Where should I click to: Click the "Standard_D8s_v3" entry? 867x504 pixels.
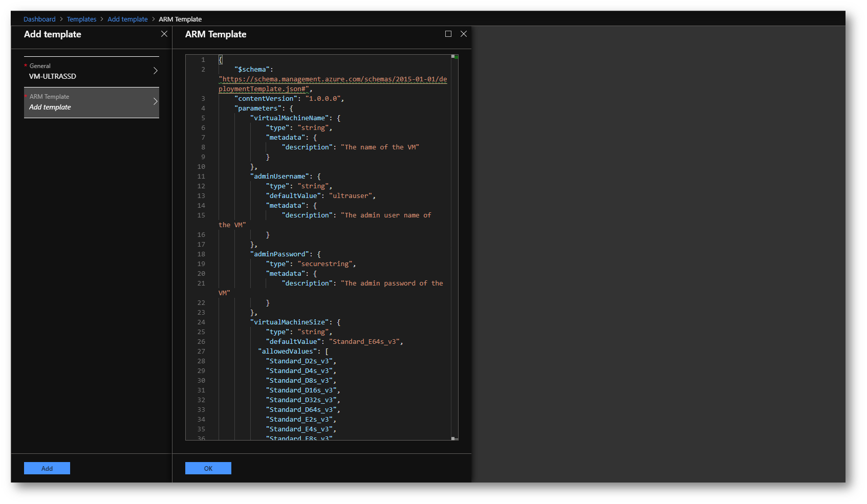pyautogui.click(x=299, y=381)
